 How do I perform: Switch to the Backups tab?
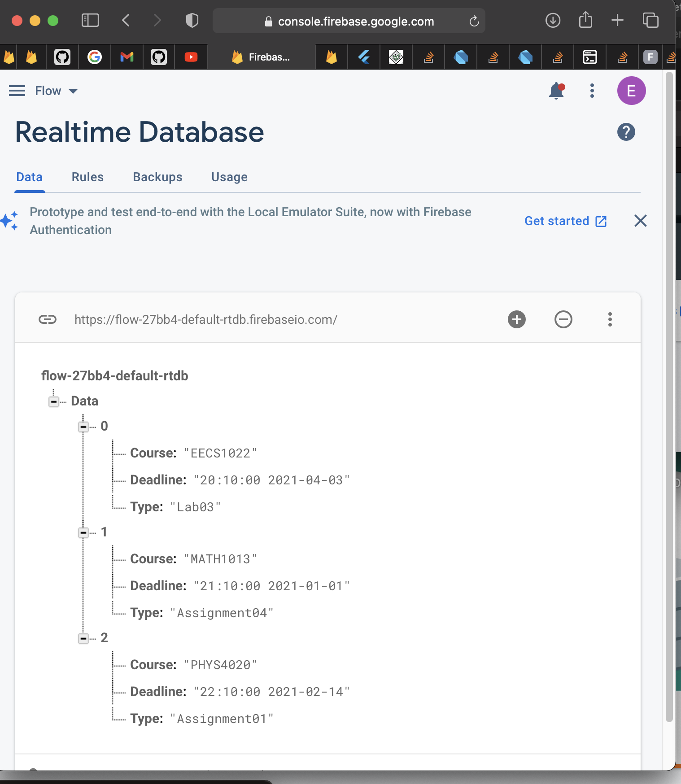click(x=157, y=177)
